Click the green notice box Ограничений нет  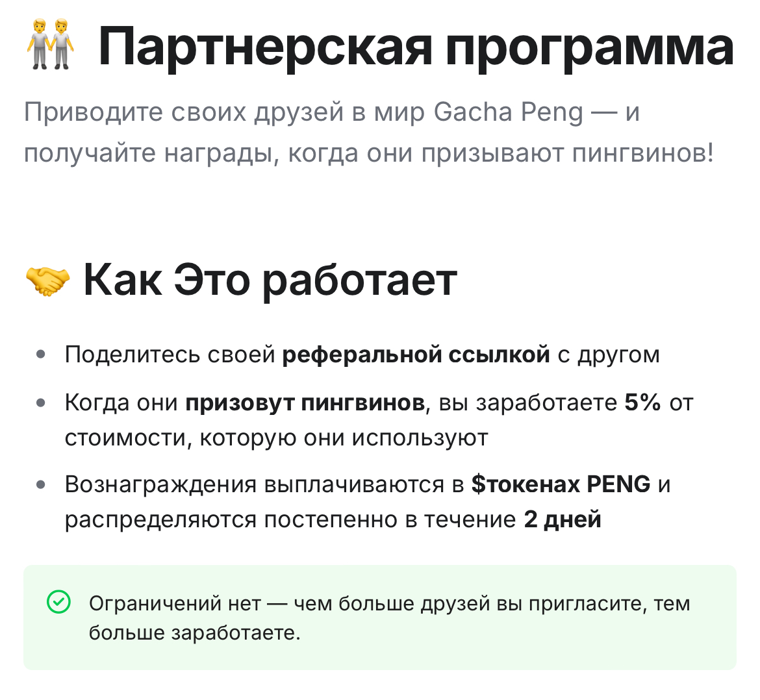pyautogui.click(x=380, y=618)
